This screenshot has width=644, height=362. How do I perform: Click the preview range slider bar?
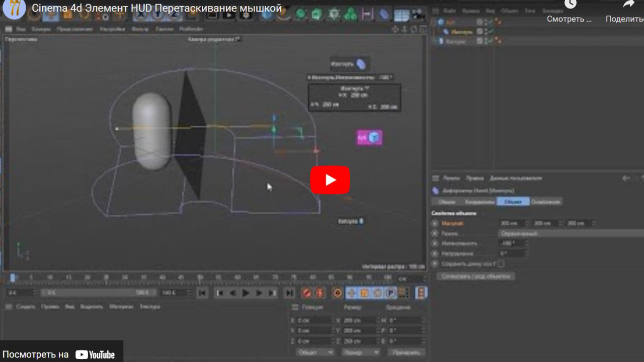[99, 293]
